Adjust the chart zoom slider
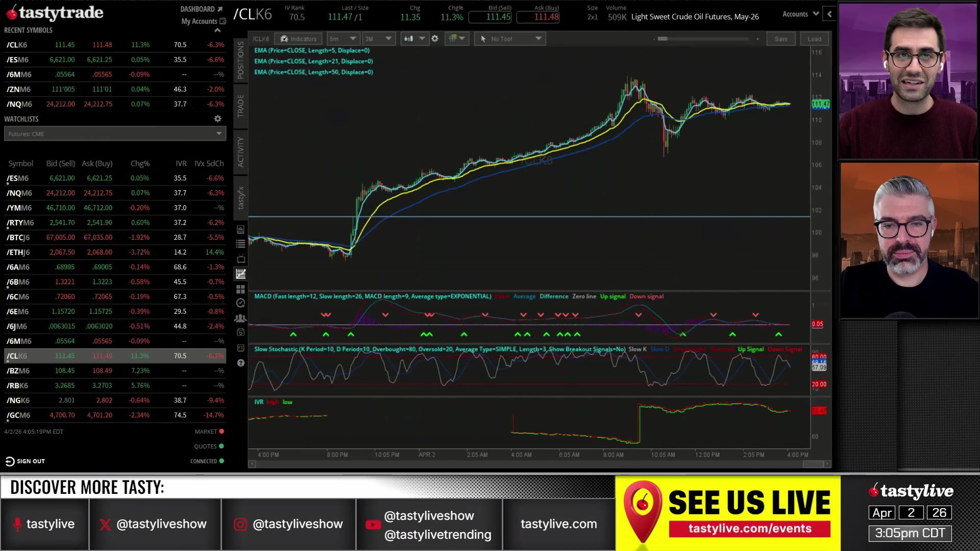This screenshot has height=551, width=980. (x=663, y=39)
